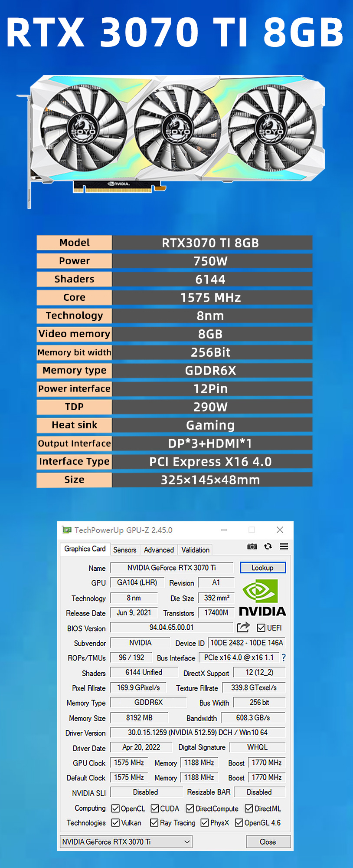Click the refresh icon in GPU-Z
Viewport: 353px width, 868px height.
pyautogui.click(x=268, y=546)
